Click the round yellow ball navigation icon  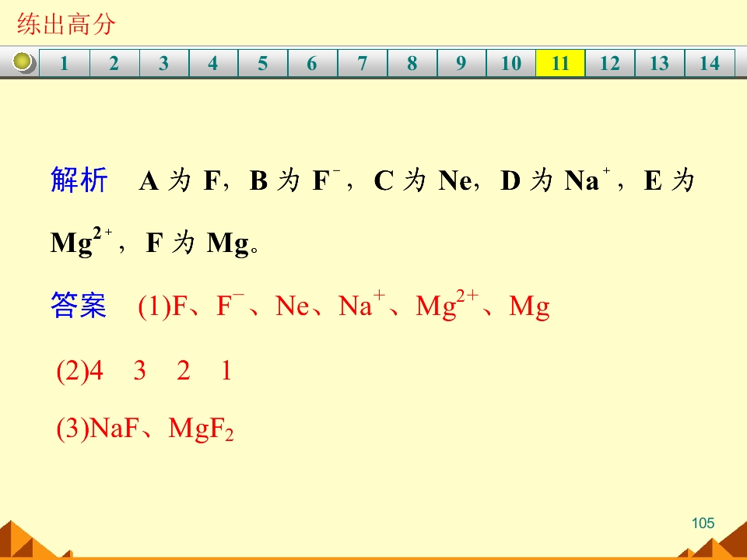click(x=25, y=62)
